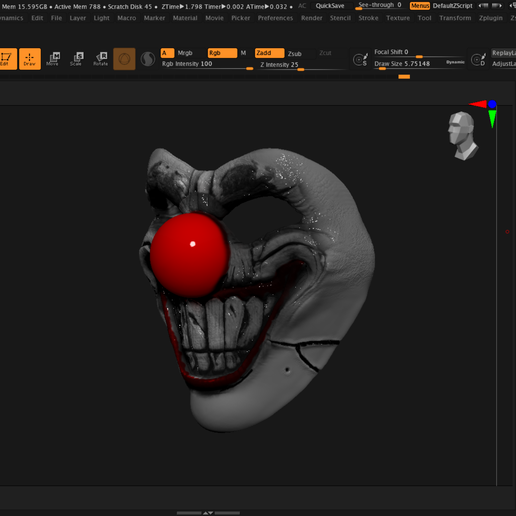The width and height of the screenshot is (516, 516).
Task: Adjust the Z Intensity slider
Action: click(302, 66)
